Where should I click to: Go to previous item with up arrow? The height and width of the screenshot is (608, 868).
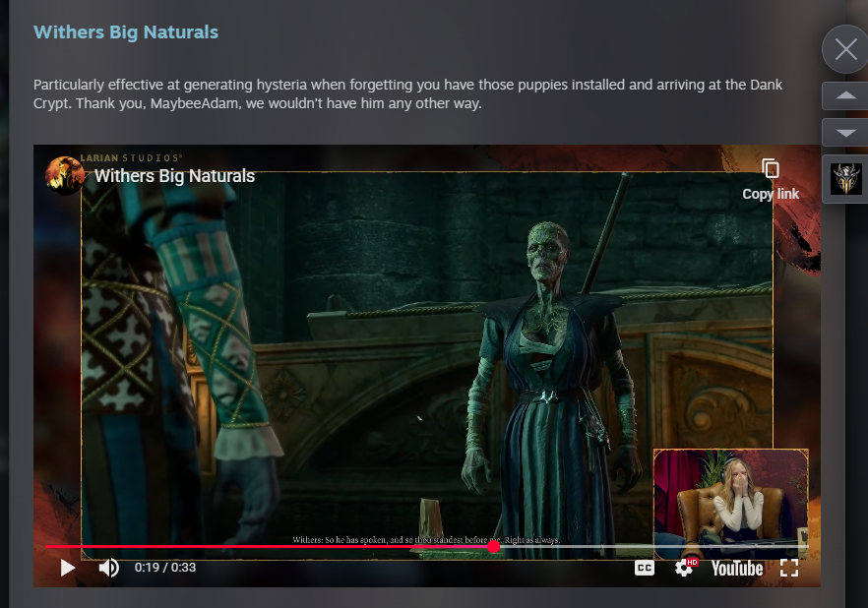844,95
